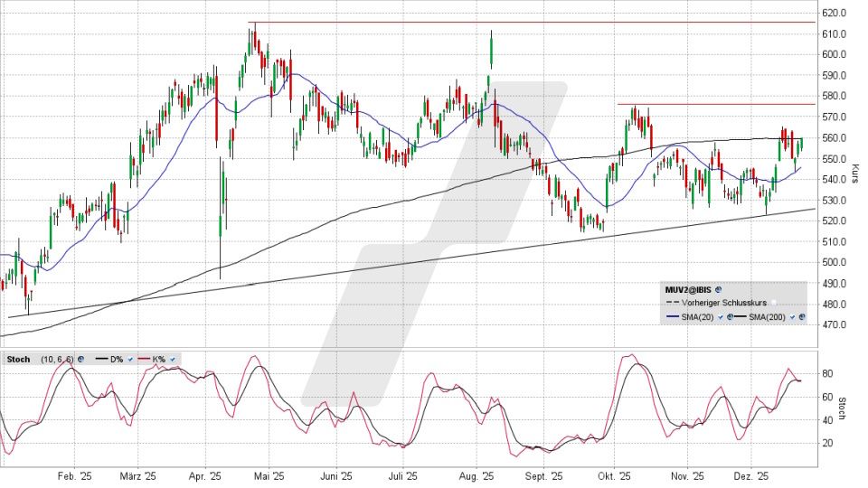
Task: Open settings icon beside MUV2@IBIS
Action: (718, 289)
